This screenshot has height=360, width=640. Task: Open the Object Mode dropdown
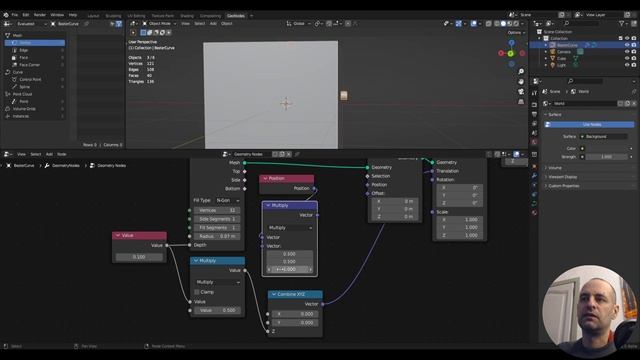159,24
